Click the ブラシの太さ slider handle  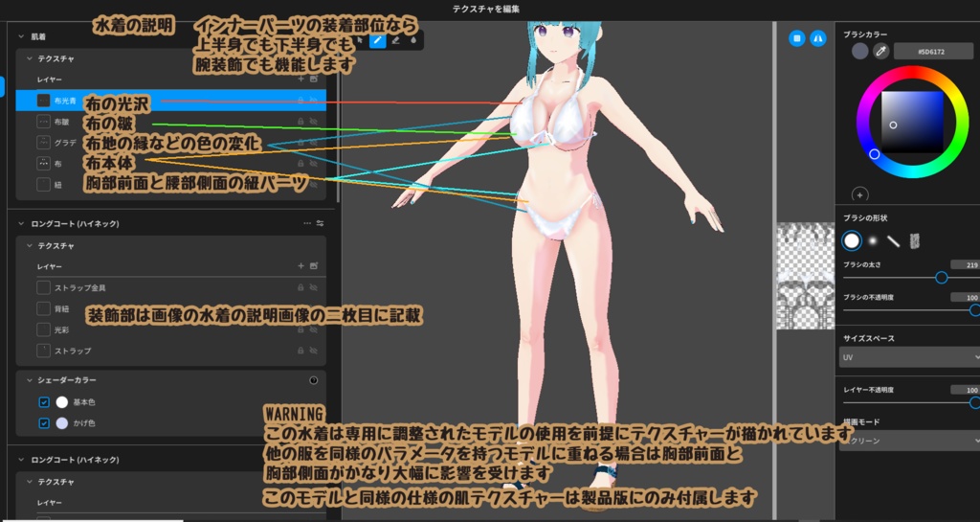pyautogui.click(x=942, y=278)
